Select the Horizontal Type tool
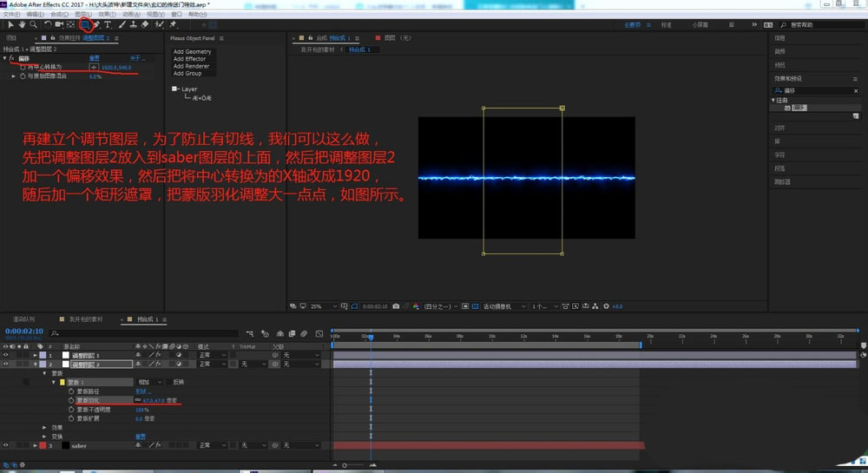The image size is (868, 473). coord(108,25)
